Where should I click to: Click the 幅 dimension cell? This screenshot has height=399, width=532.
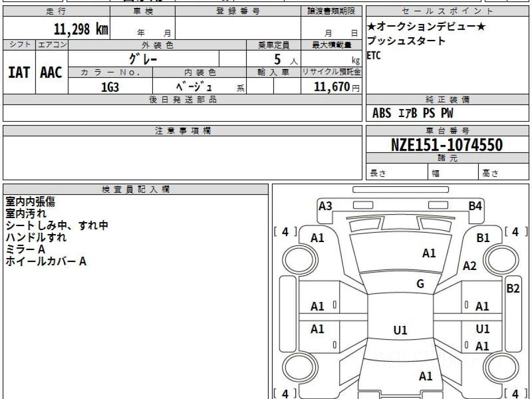pyautogui.click(x=453, y=172)
